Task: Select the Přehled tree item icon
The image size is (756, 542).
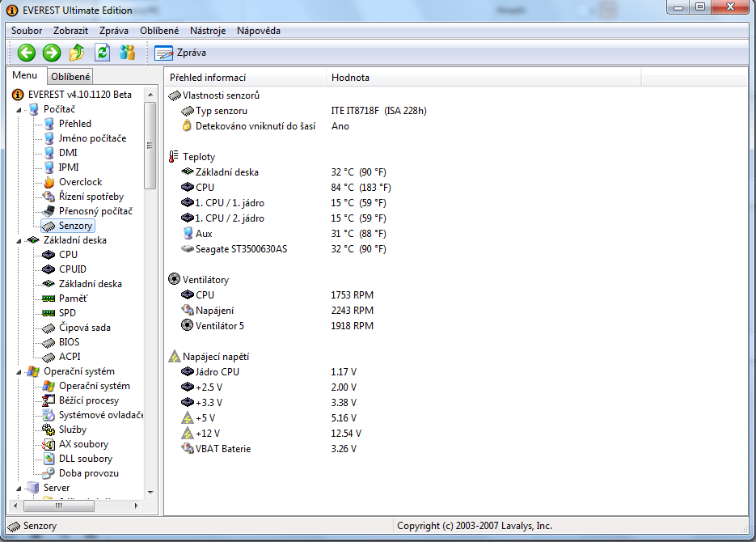Action: point(49,124)
